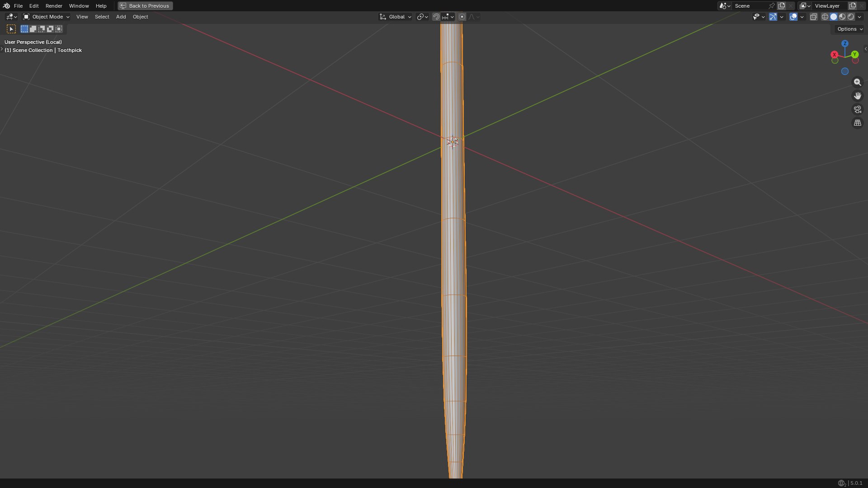The height and width of the screenshot is (488, 868).
Task: Toggle viewport gizmos display
Action: [x=773, y=17]
